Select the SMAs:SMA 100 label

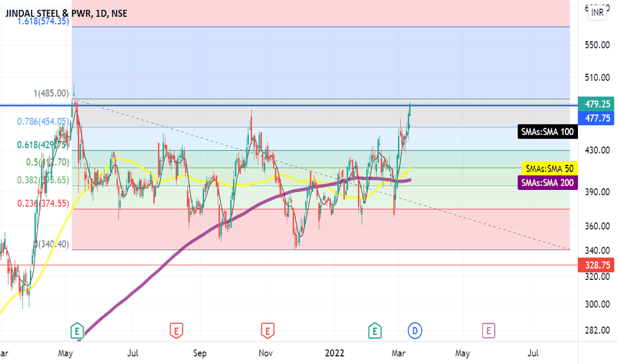[x=547, y=132]
